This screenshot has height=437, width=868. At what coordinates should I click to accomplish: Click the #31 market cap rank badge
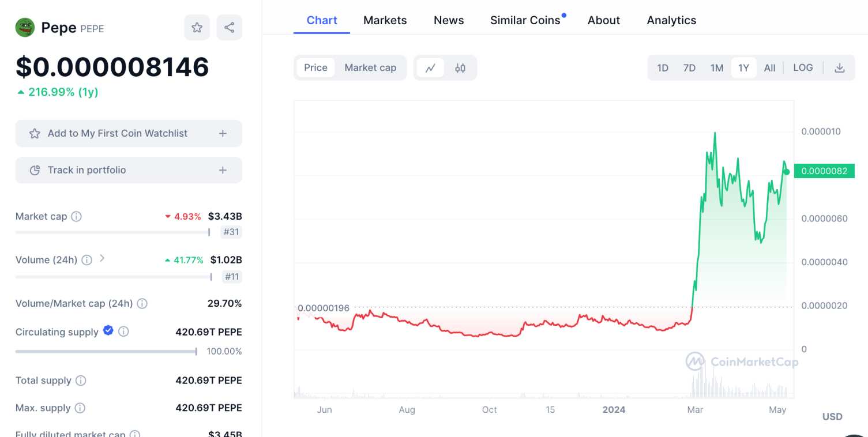pyautogui.click(x=232, y=233)
